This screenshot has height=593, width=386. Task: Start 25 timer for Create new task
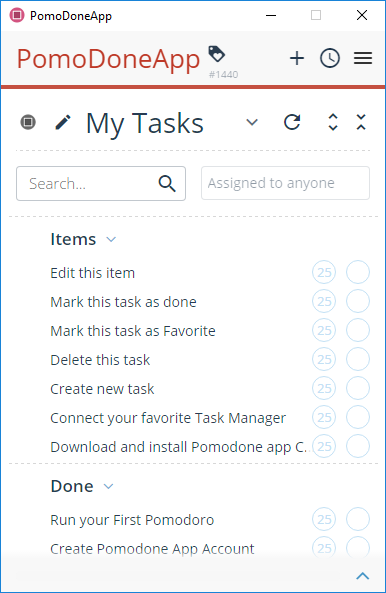click(324, 388)
